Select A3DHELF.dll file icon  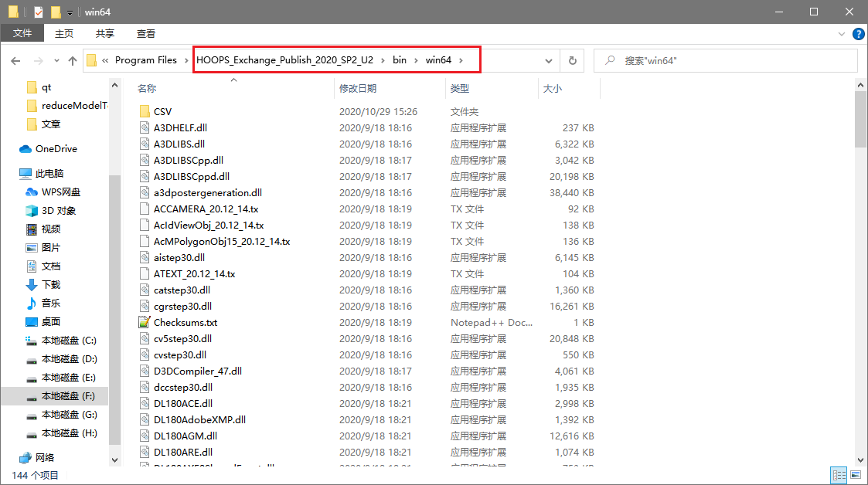pos(145,127)
